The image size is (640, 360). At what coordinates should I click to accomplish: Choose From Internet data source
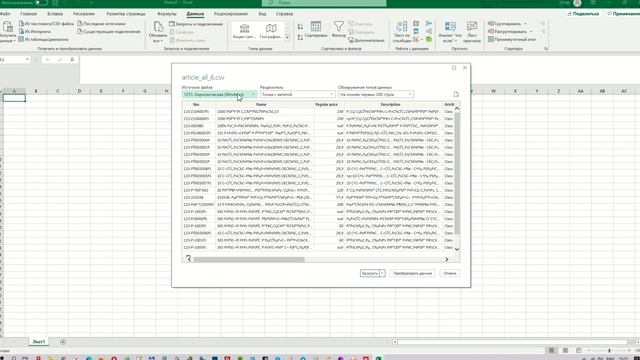coord(35,31)
